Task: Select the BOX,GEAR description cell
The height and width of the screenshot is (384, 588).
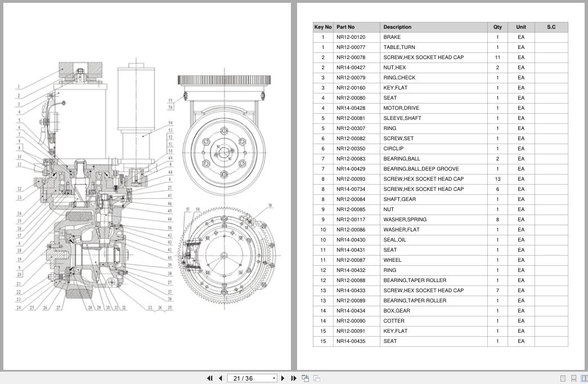Action: pos(433,311)
